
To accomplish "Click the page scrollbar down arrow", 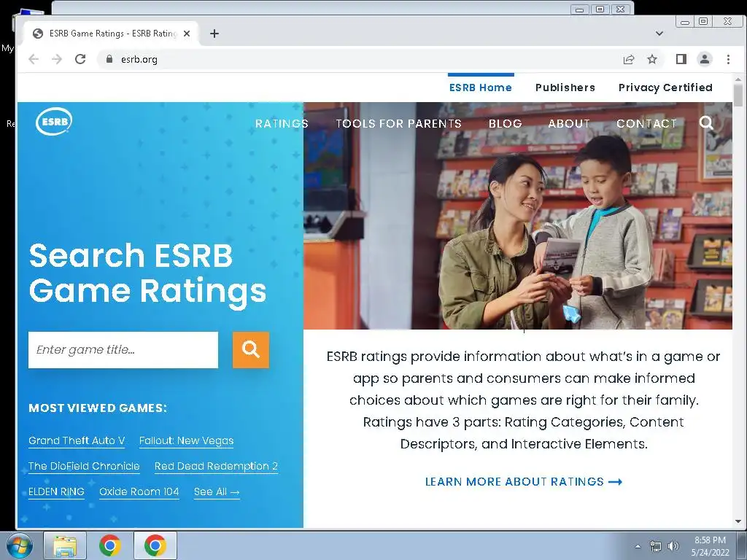I will 738,521.
